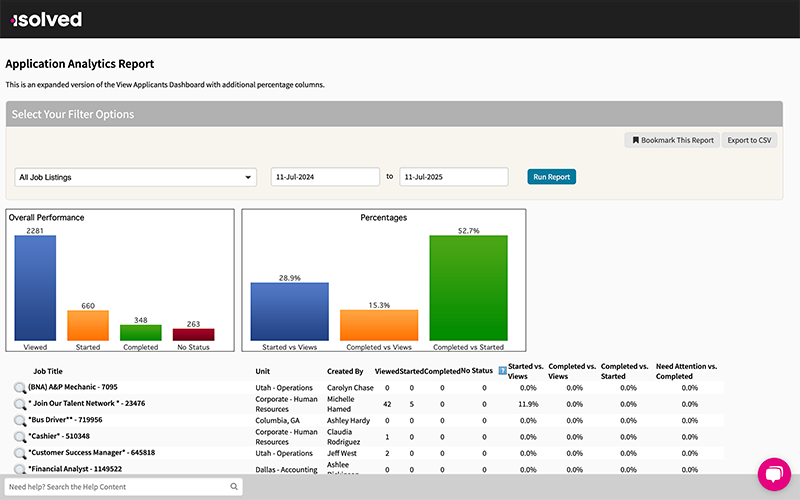Screen dimensions: 800x500
Task: Click the Run Report button
Action: click(x=552, y=177)
